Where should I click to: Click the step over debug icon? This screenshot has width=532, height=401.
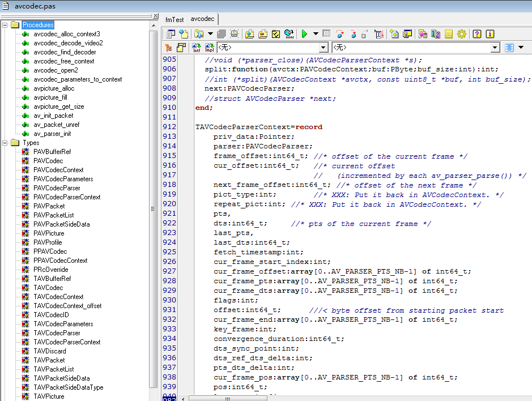click(x=339, y=34)
